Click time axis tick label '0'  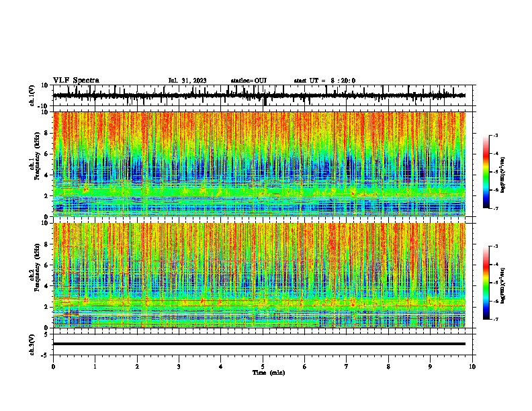point(53,367)
